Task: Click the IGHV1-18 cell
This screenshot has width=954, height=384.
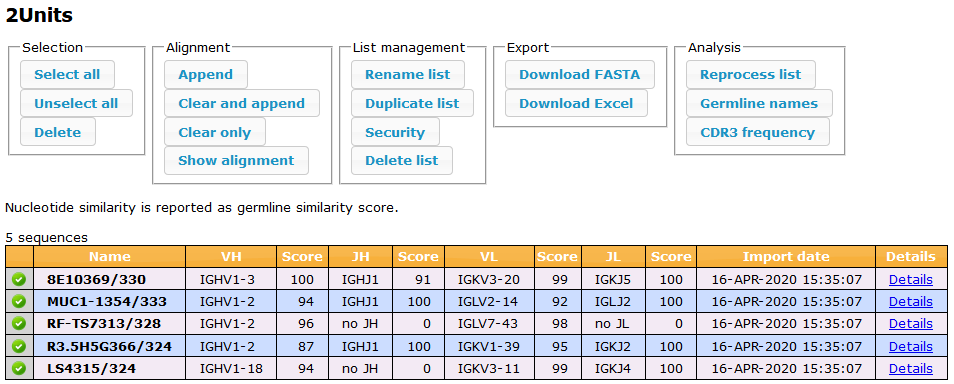Action: tap(231, 369)
